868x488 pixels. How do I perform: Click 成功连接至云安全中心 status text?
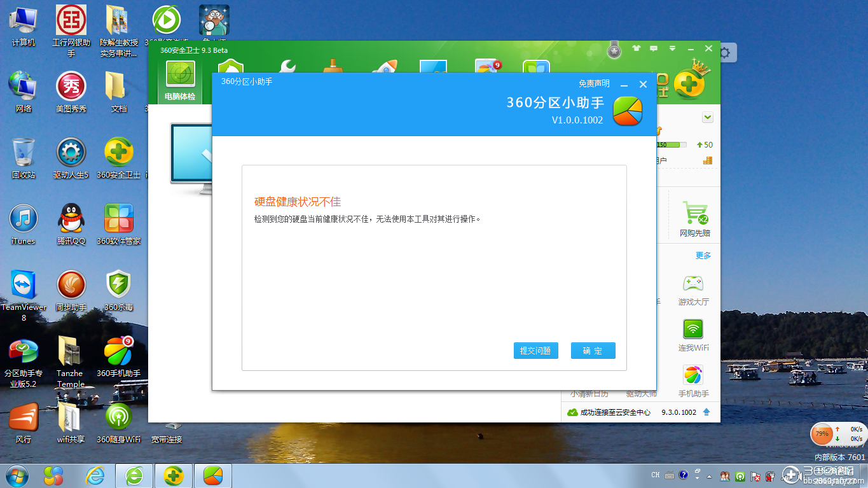[615, 412]
